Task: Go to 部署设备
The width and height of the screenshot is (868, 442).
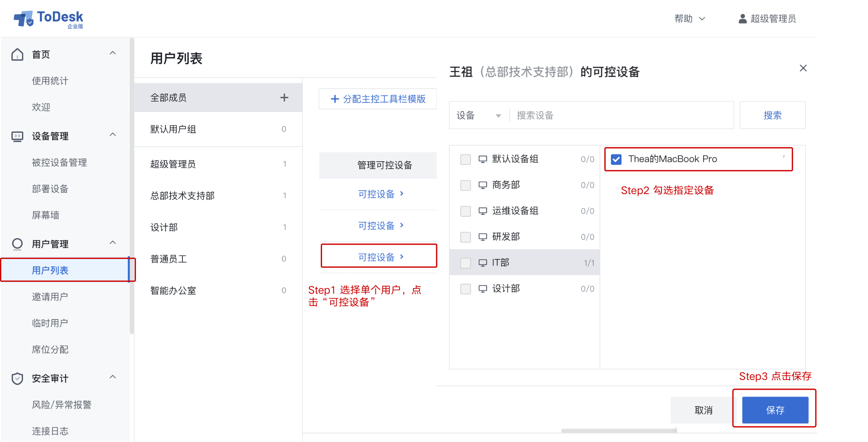Action: 50,189
